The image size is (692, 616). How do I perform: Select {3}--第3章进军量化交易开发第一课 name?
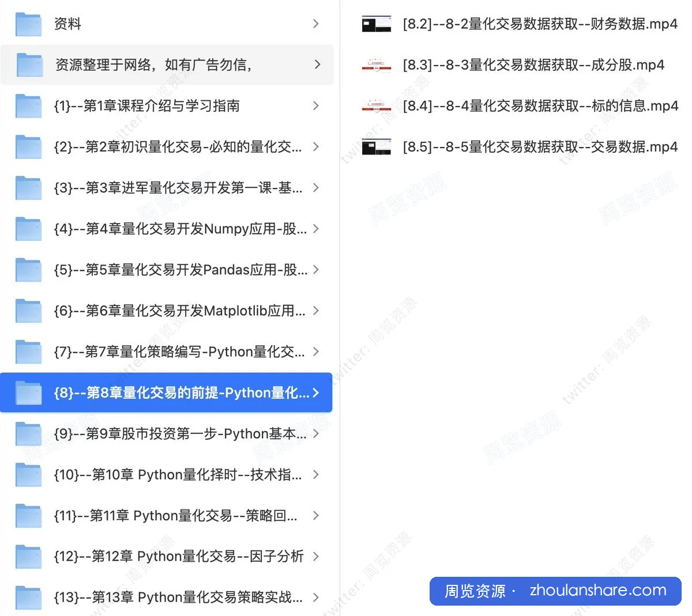coord(178,188)
